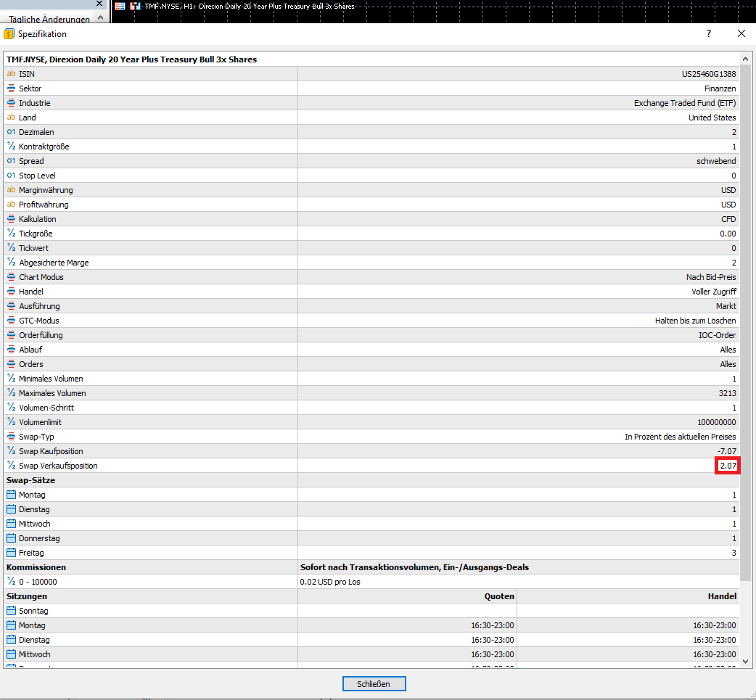Select the Ausführung value Markt
Viewport: 756px width, 700px height.
(726, 306)
